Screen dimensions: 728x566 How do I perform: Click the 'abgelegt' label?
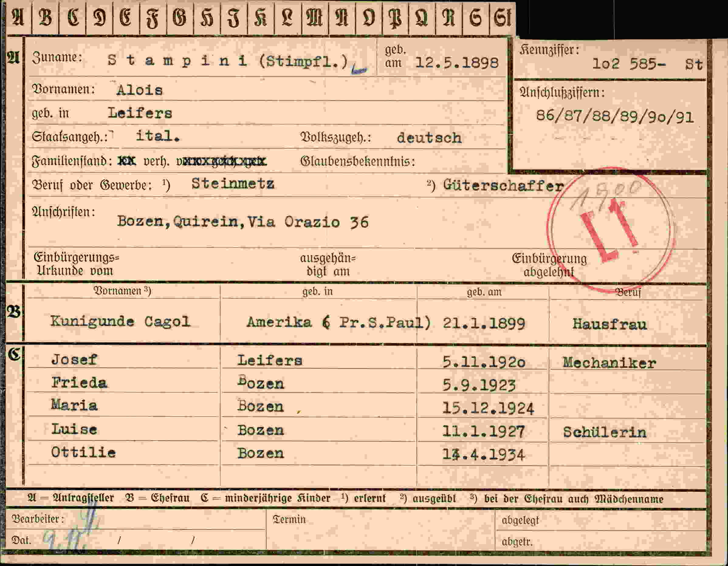click(x=520, y=520)
